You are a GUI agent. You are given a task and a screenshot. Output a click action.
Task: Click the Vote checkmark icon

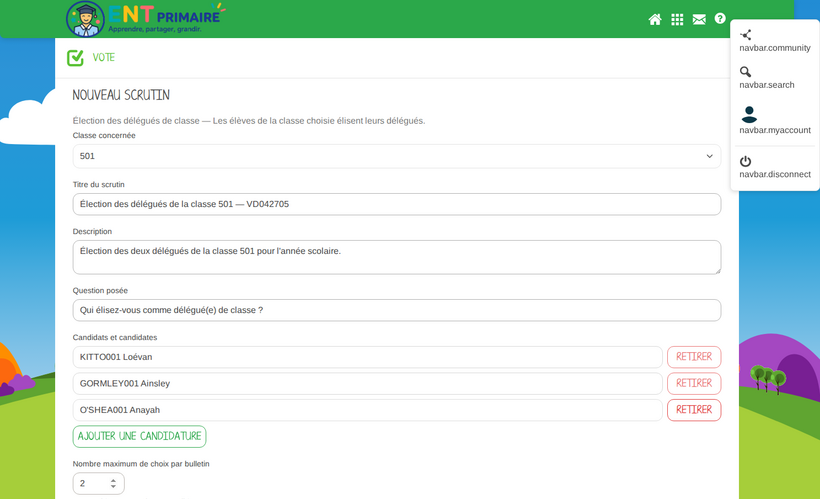tap(75, 58)
